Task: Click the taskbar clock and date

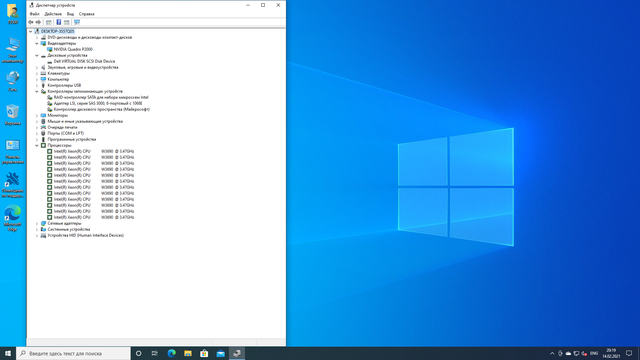Action: [x=611, y=353]
